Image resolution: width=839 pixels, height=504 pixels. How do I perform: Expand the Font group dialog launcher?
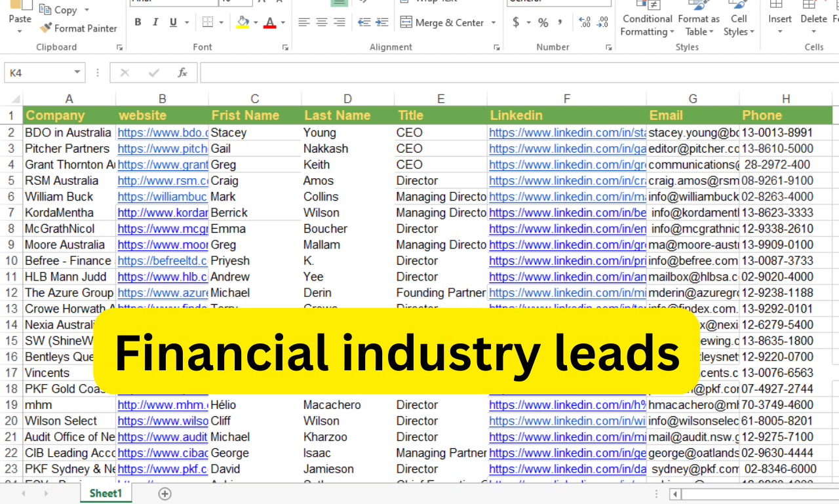pyautogui.click(x=285, y=47)
